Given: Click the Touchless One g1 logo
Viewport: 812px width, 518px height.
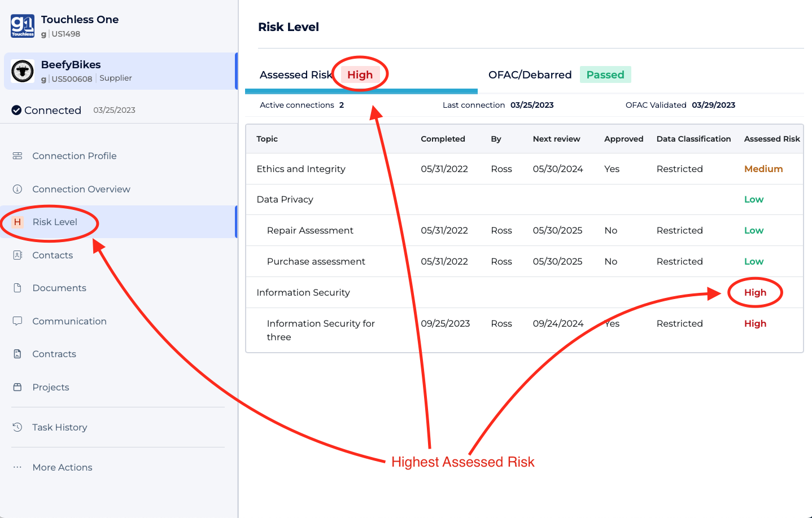Looking at the screenshot, I should click(22, 25).
